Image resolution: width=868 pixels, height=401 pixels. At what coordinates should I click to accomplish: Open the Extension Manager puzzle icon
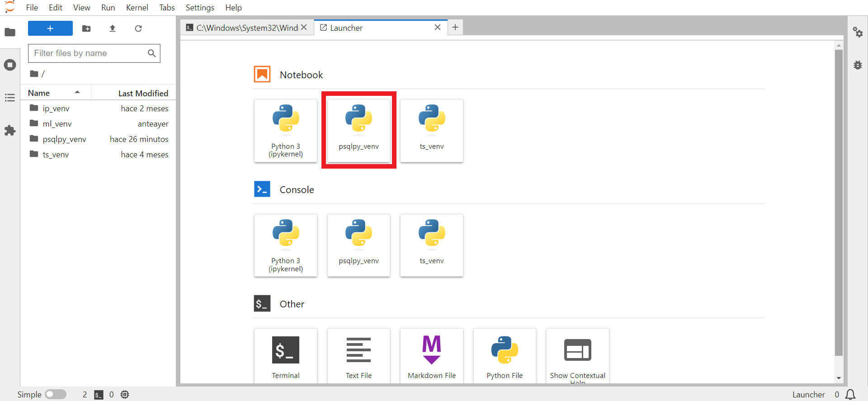pyautogui.click(x=10, y=131)
